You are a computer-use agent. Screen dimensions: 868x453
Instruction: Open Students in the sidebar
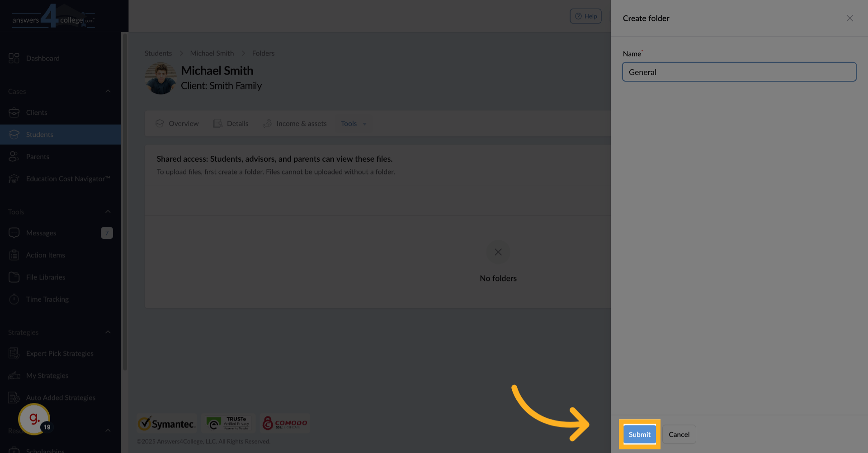point(61,135)
